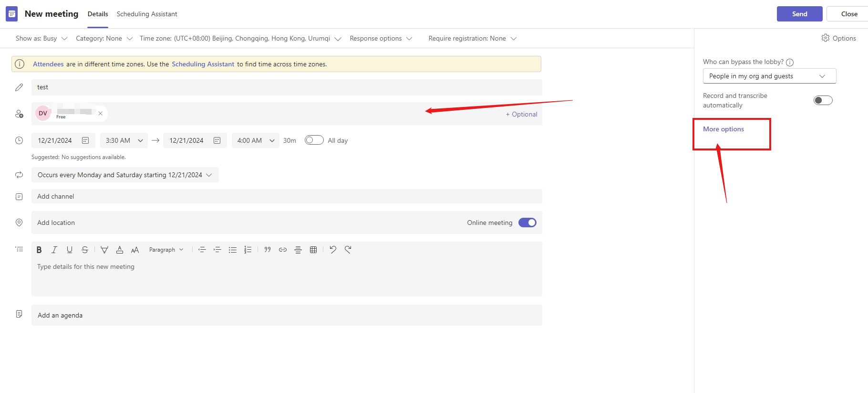Increase the paragraph indent
868x393 pixels.
[217, 250]
